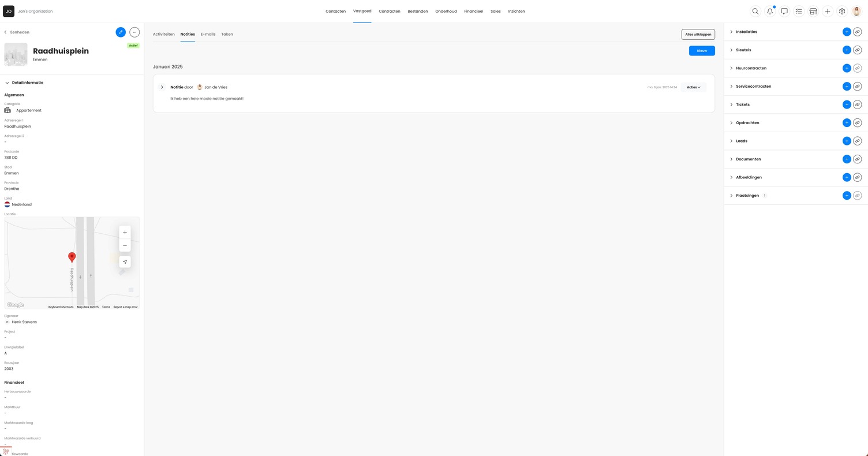Open the settings gear icon

842,12
